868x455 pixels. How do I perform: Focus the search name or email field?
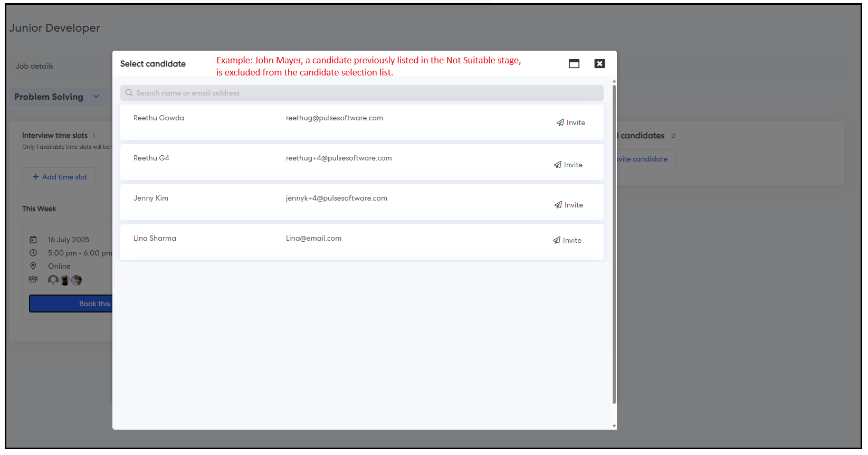[x=364, y=93]
